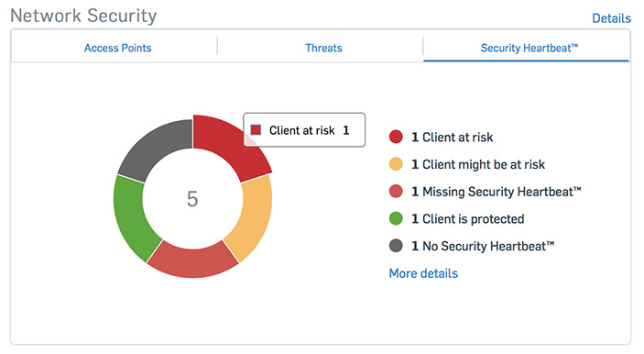Click the Missing Security Heartbeat legend dot

tap(396, 191)
